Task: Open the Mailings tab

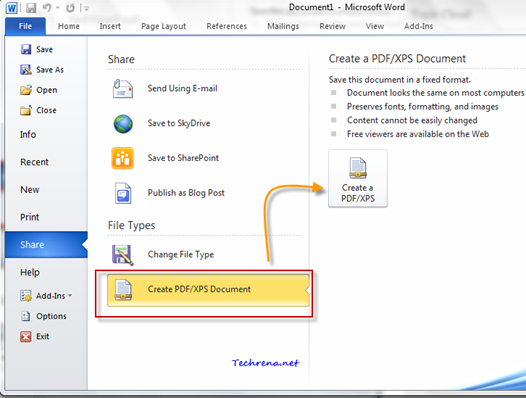Action: click(283, 27)
